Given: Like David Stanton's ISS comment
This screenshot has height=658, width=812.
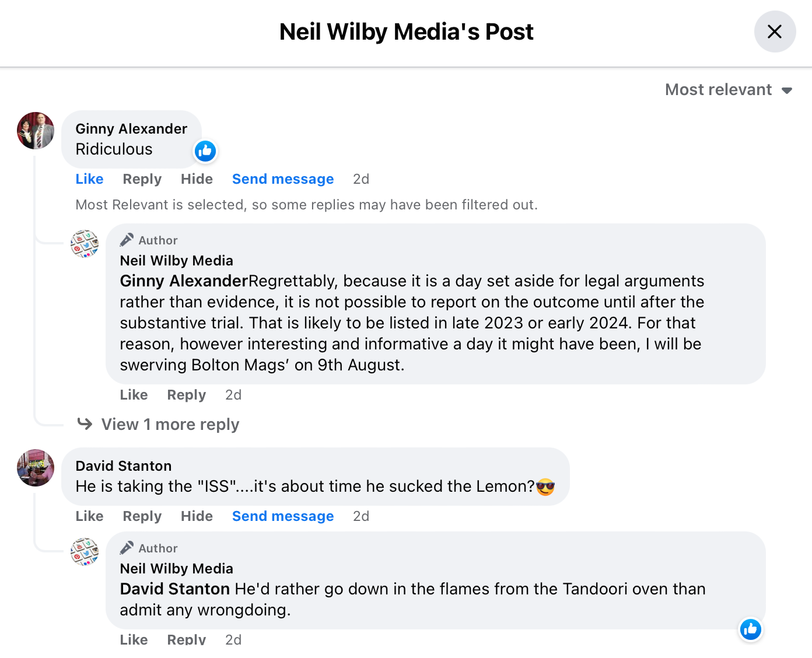Looking at the screenshot, I should (x=89, y=516).
